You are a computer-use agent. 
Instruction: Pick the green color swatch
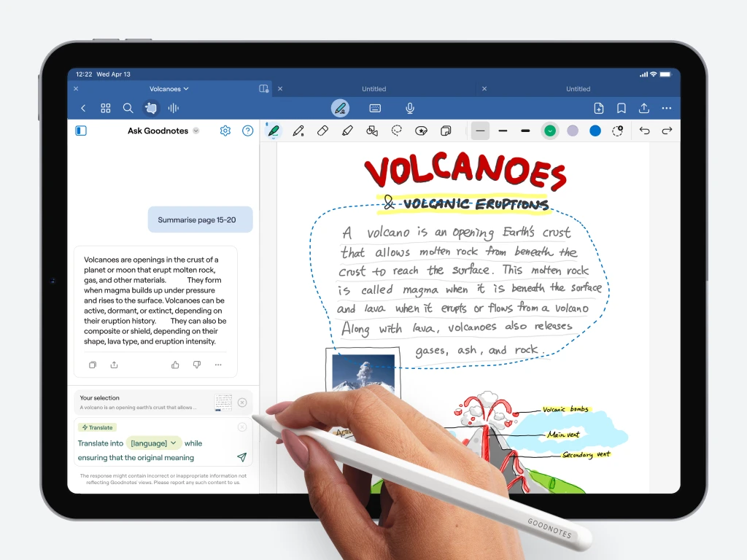pyautogui.click(x=550, y=131)
